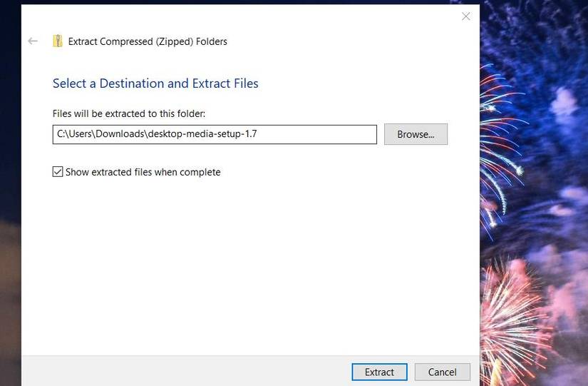
Task: Click the zipped folder icon in the title
Action: tap(58, 41)
